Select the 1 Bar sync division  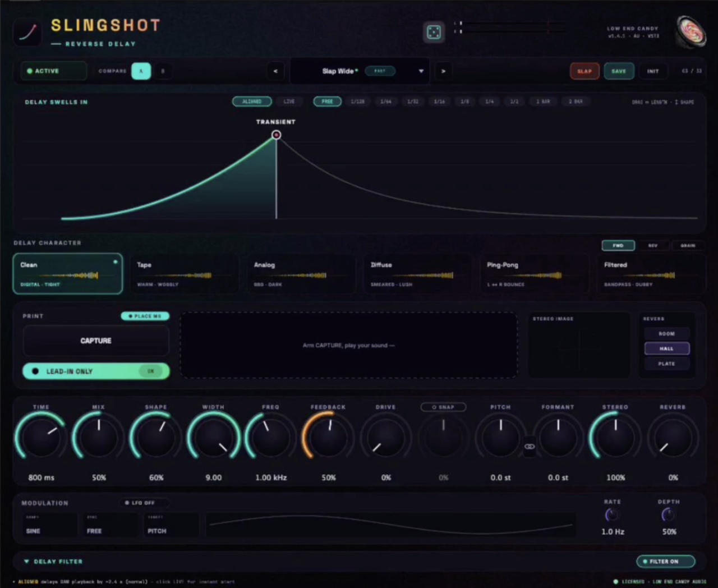click(x=543, y=102)
